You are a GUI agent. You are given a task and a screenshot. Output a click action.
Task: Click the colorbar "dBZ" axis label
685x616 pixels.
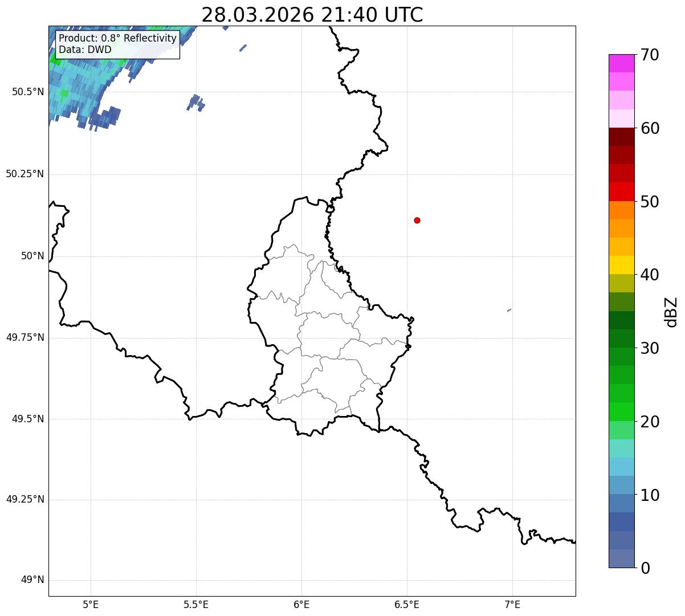click(x=671, y=312)
